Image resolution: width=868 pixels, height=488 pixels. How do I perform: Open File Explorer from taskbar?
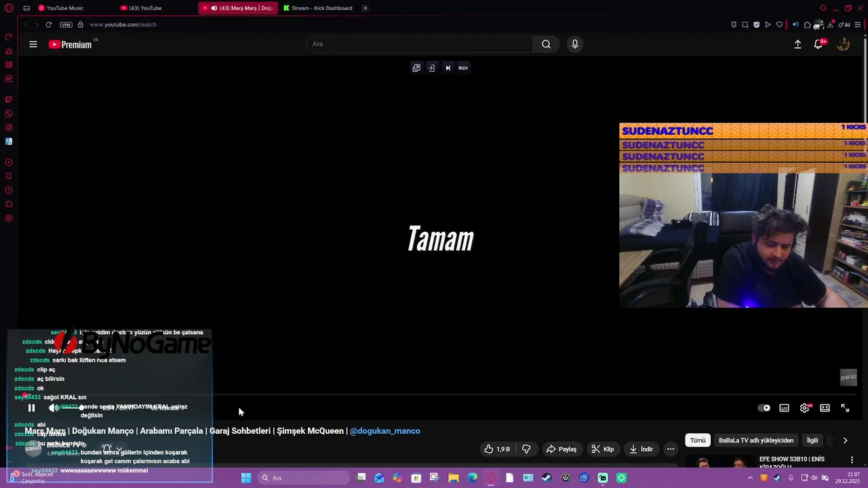click(454, 478)
